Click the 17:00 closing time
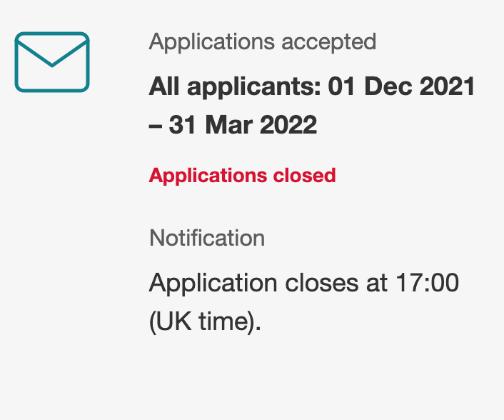Image resolution: width=504 pixels, height=420 pixels. [x=427, y=283]
